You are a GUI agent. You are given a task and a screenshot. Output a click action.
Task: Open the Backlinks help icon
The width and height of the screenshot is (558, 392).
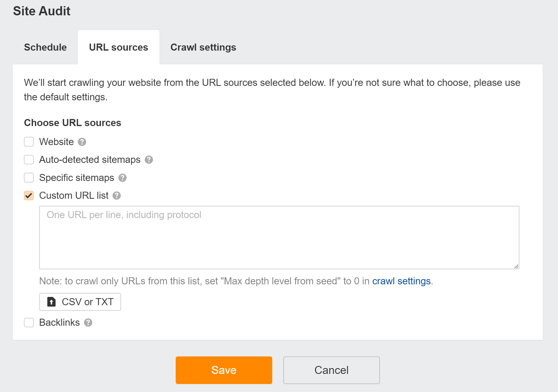88,322
